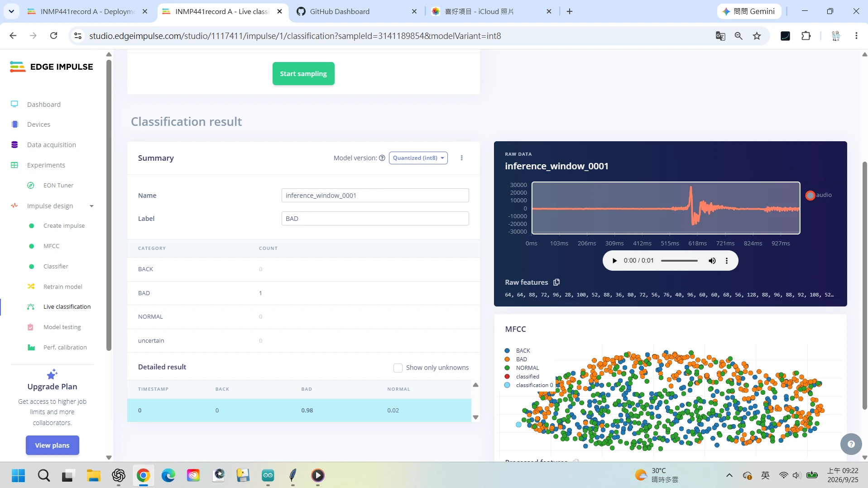The width and height of the screenshot is (868, 488).
Task: Open Devices in the sidebar
Action: click(38, 124)
